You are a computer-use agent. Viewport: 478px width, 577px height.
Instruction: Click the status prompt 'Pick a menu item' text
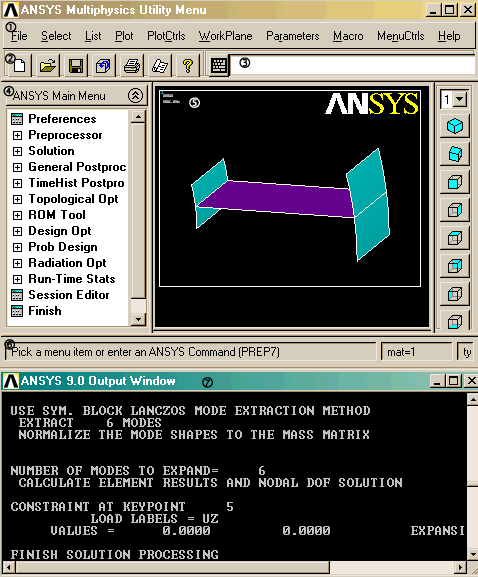click(146, 352)
